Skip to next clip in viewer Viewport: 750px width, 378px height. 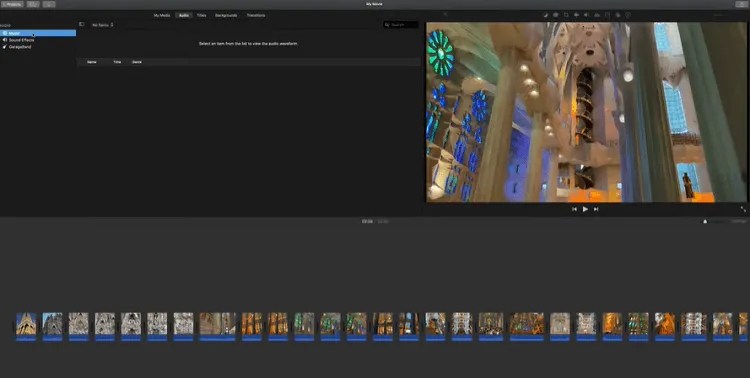[x=596, y=209]
